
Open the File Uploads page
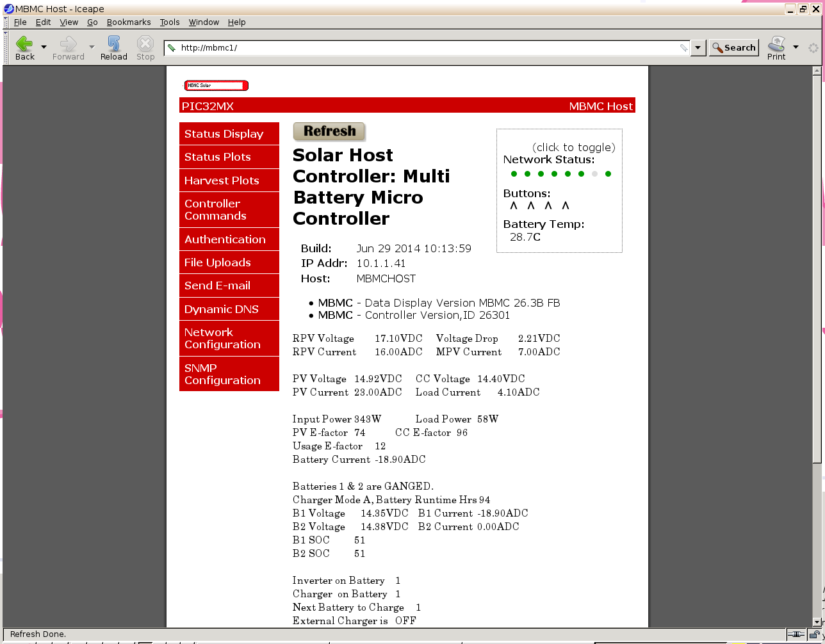point(229,262)
